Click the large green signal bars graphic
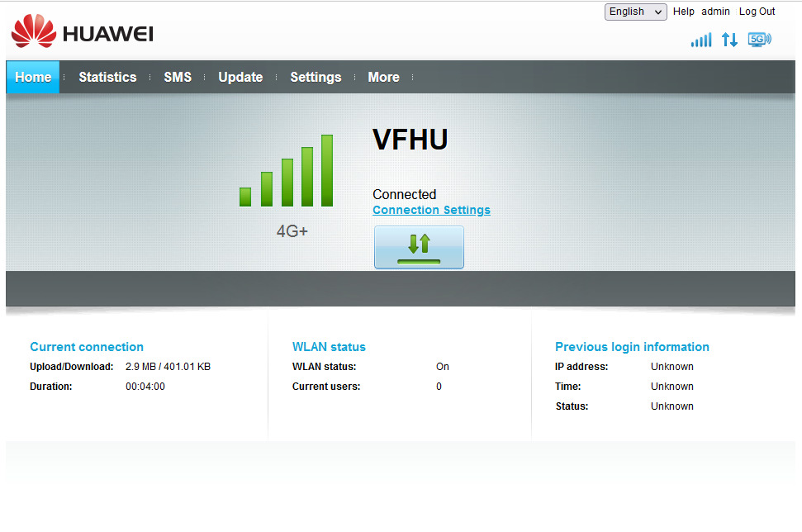 [287, 171]
